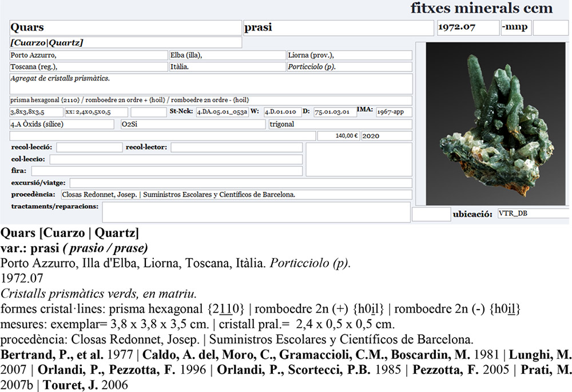Screen dimensions: 572x392
Task: Click the St-Nck field '4.DA.05.01_053a'
Action: pos(222,112)
